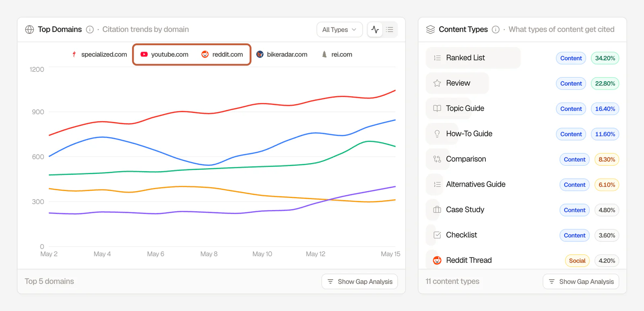
Task: Click the May 12 axis label
Action: pyautogui.click(x=316, y=254)
